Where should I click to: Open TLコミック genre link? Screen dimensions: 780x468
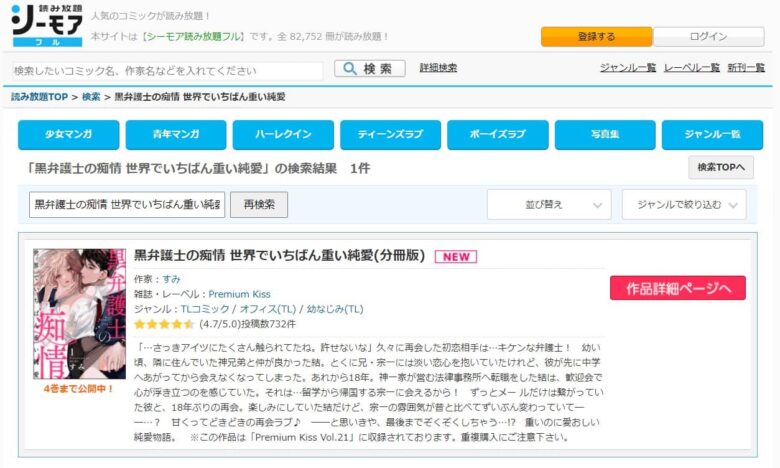pos(205,309)
